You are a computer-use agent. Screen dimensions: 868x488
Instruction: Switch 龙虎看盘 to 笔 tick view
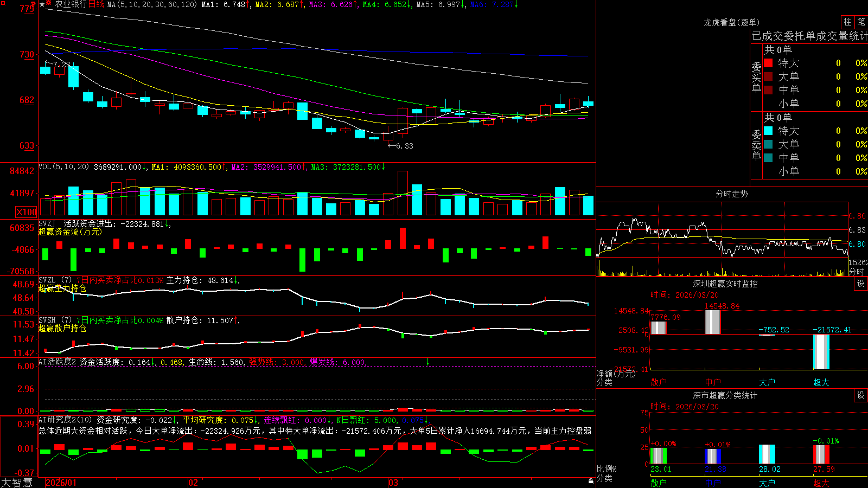(861, 22)
